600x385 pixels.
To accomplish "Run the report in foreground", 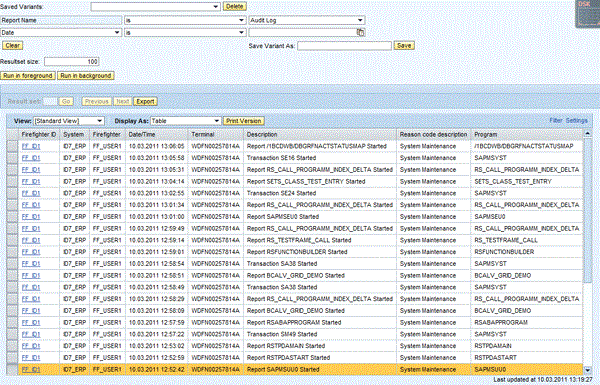I will click(28, 76).
